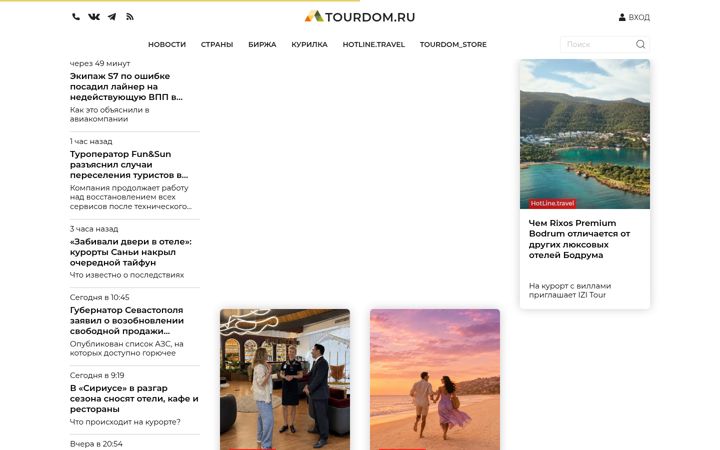Click 'Как это объяснили в авиакомпании' subtitle

click(x=109, y=114)
